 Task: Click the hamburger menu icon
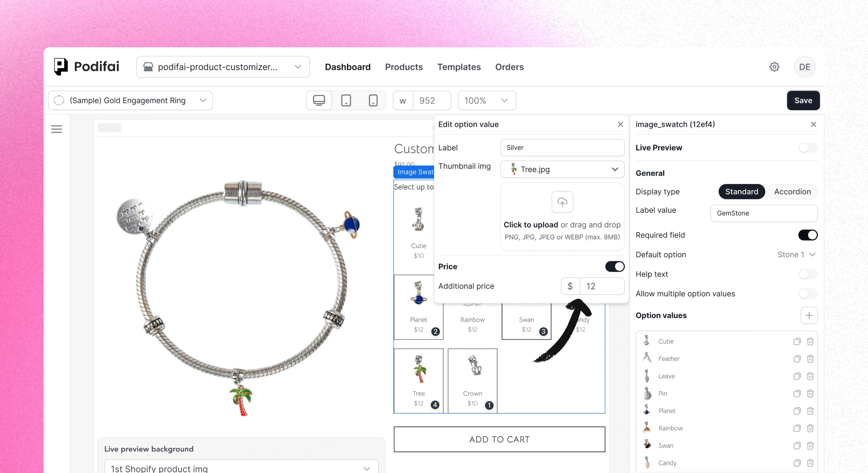pyautogui.click(x=57, y=129)
